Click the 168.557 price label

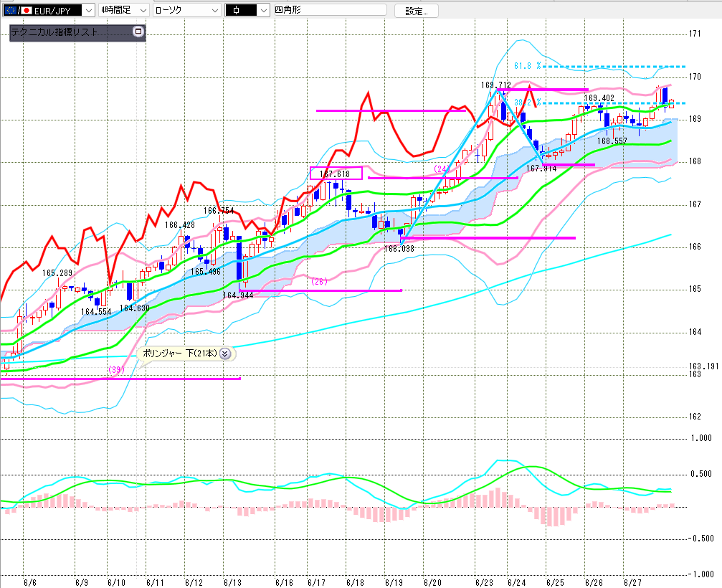[x=612, y=141]
